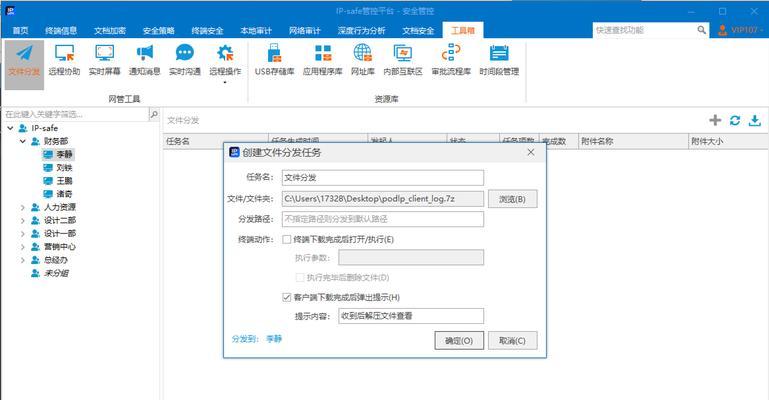This screenshot has width=769, height=400.
Task: Click the 快速查找功能 search box
Action: tap(644, 30)
